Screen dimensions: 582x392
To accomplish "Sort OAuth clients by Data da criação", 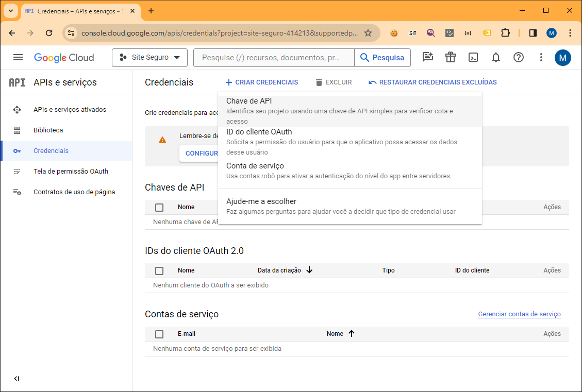I will pyautogui.click(x=285, y=270).
